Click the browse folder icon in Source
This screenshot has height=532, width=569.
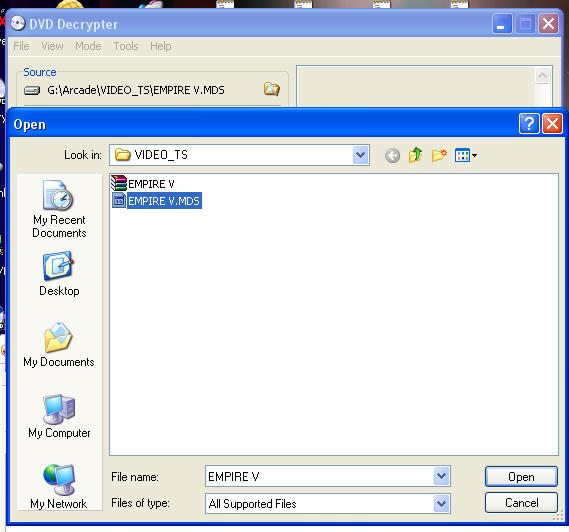(x=271, y=89)
